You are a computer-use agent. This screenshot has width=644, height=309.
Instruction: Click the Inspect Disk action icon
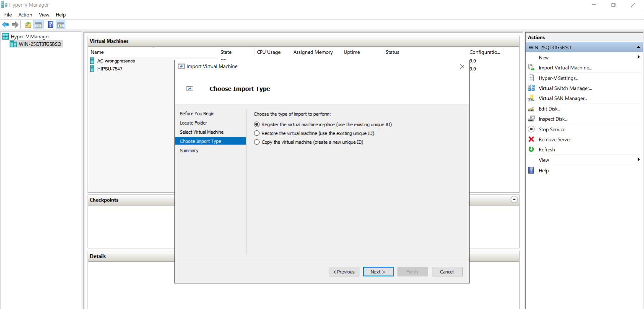pyautogui.click(x=531, y=119)
